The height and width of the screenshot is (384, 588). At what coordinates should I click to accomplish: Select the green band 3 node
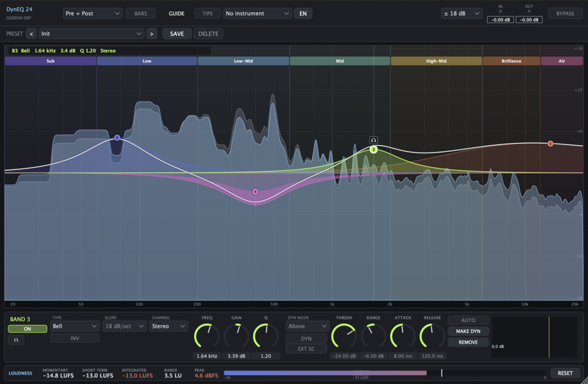click(373, 150)
